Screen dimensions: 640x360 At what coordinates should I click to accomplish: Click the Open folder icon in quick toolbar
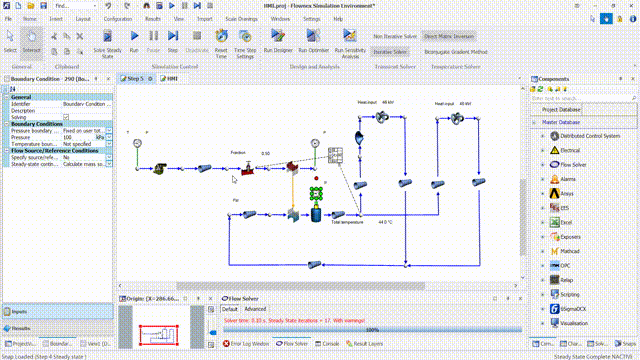31,6
